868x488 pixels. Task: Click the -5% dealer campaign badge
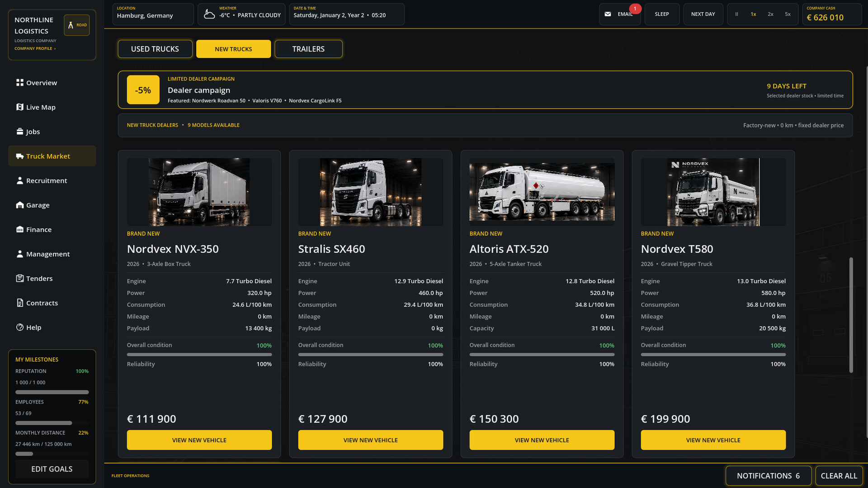pos(143,90)
